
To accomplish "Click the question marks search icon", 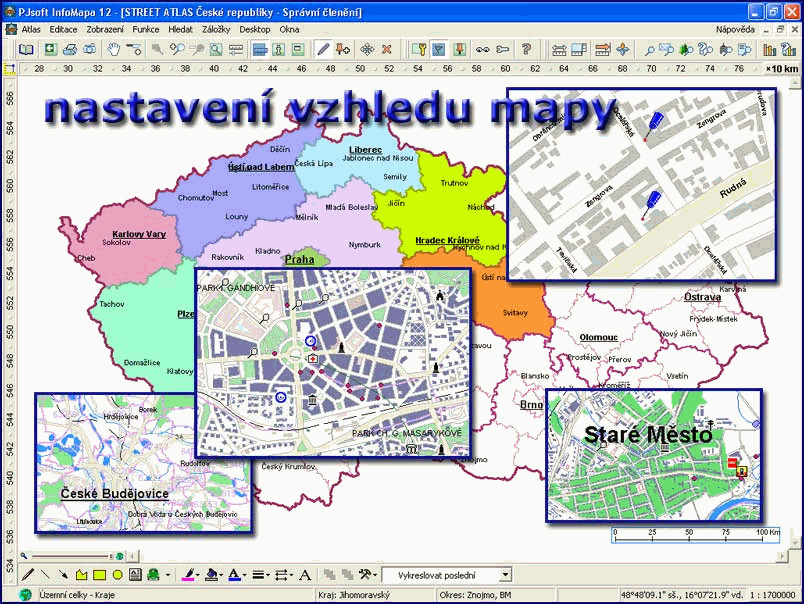I will click(x=706, y=50).
